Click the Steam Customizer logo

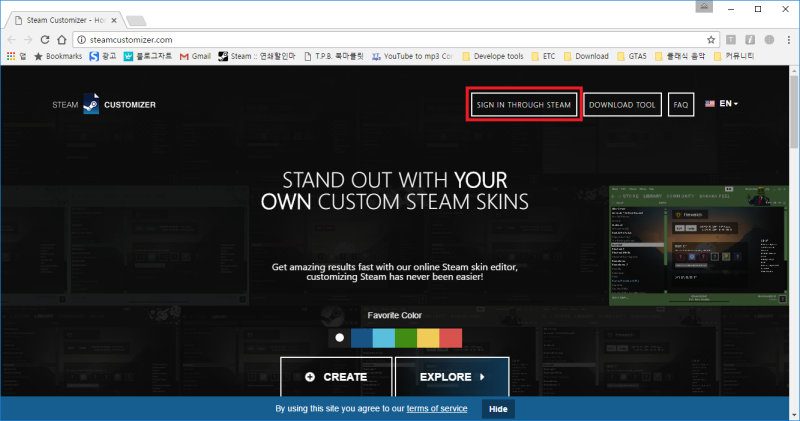click(104, 104)
